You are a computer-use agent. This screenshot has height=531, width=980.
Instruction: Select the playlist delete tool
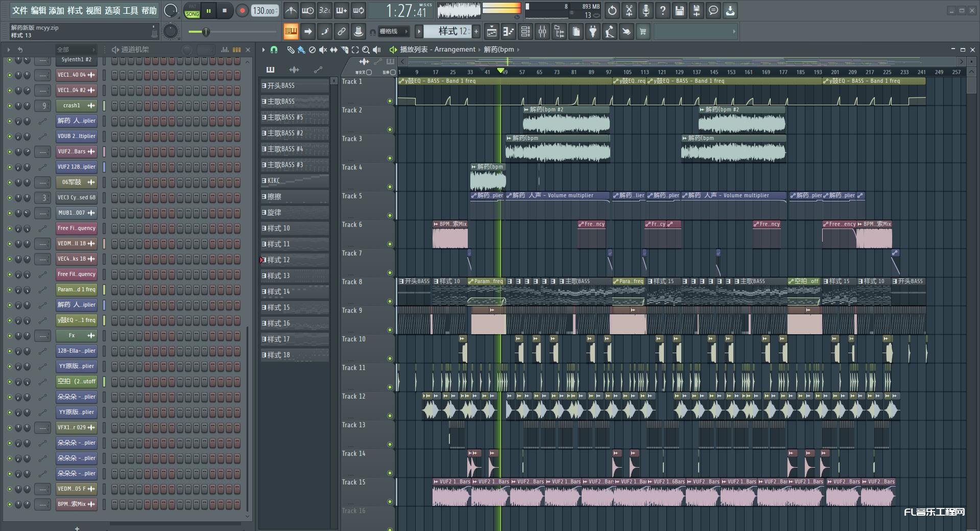(312, 50)
